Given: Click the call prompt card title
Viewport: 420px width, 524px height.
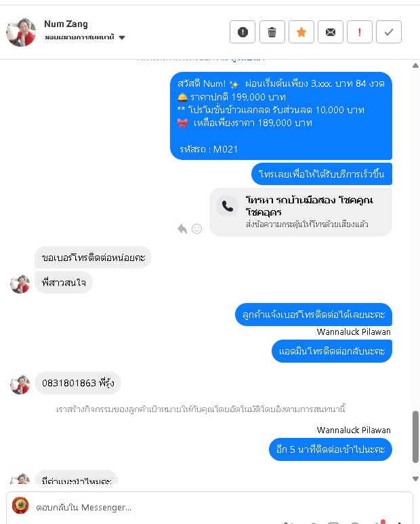Looking at the screenshot, I should (x=309, y=206).
